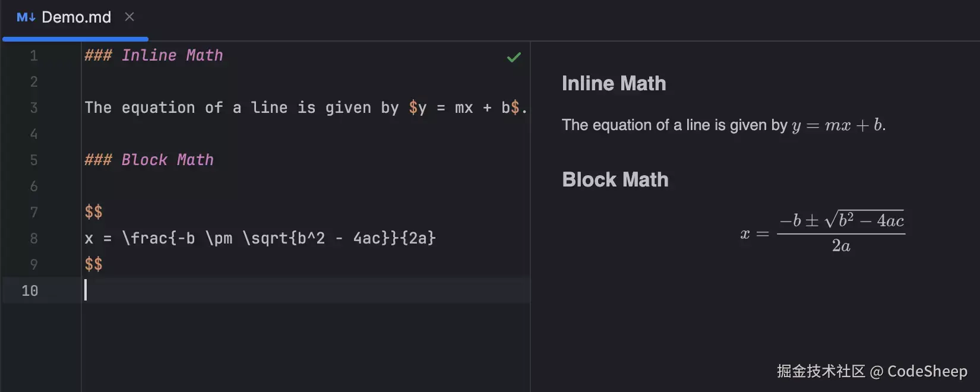The height and width of the screenshot is (392, 980).
Task: Place cursor on the '### Inline Math' source line
Action: pos(154,56)
